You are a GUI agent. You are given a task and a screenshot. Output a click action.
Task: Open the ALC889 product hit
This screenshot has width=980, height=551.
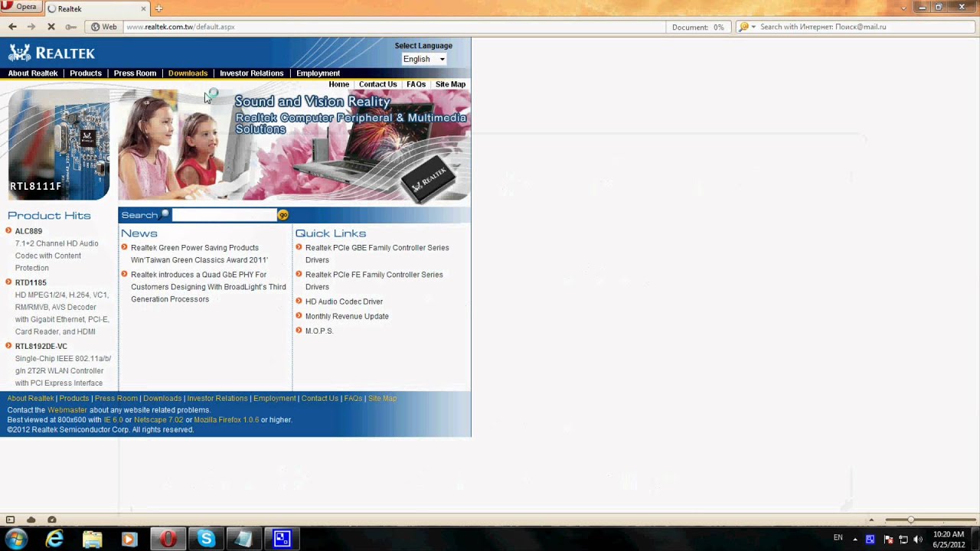[x=28, y=231]
